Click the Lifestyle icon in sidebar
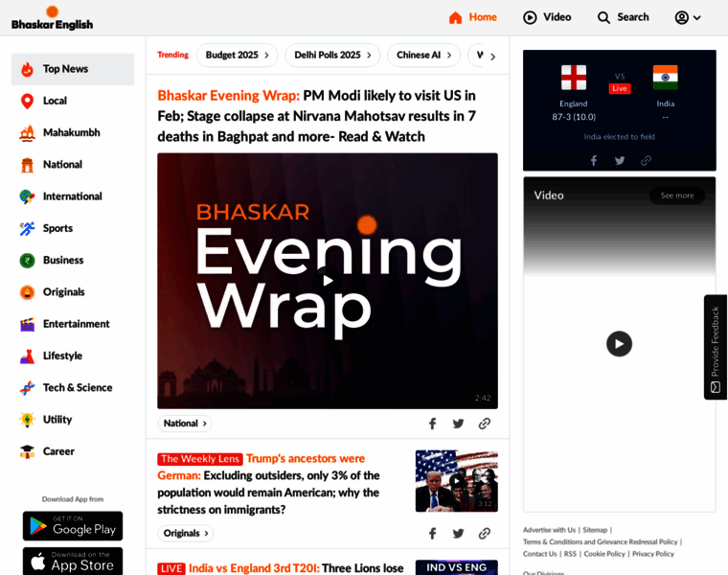This screenshot has width=728, height=575. 28,356
